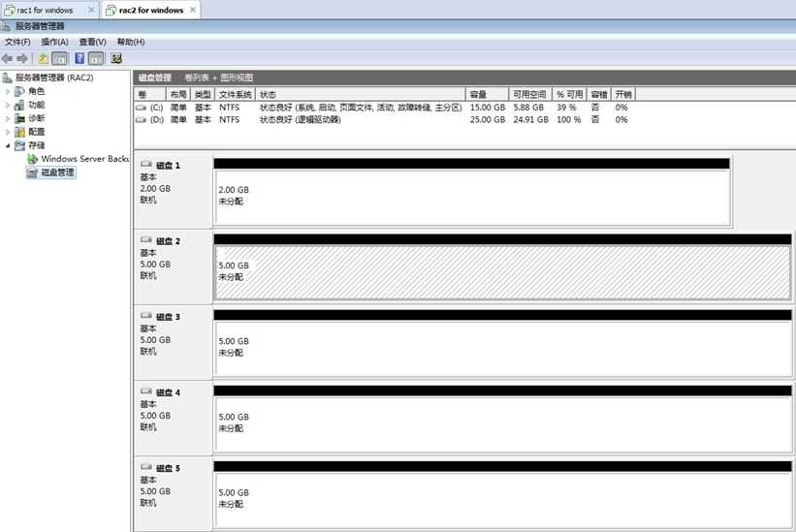
Task: Open the 文件(F) menu
Action: point(17,42)
